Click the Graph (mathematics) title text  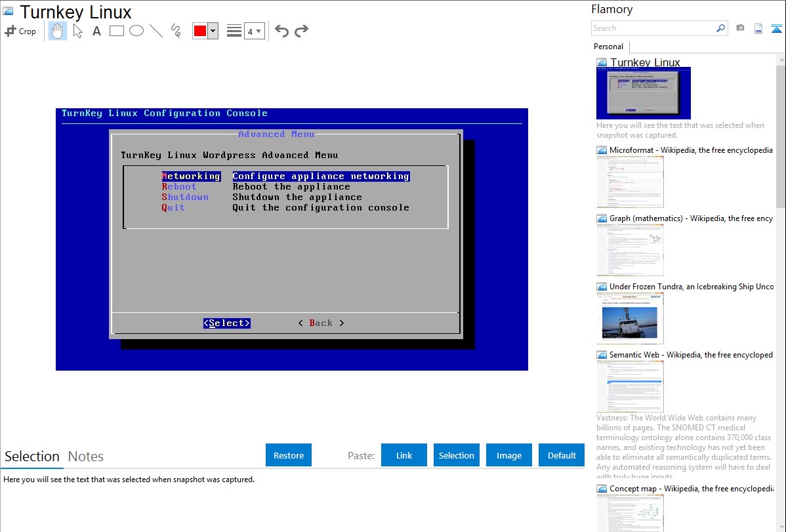tap(691, 218)
